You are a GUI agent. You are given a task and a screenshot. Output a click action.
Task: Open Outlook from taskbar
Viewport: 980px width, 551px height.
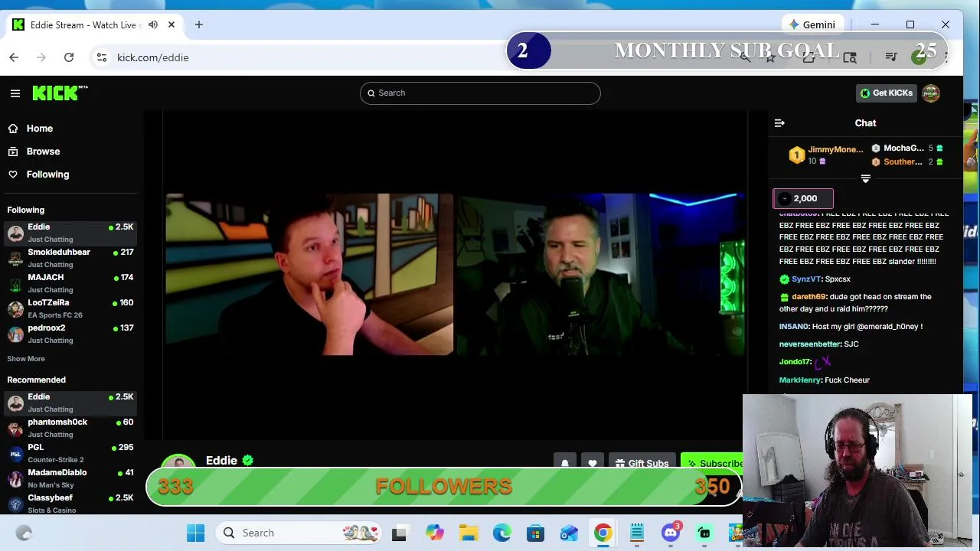pyautogui.click(x=570, y=533)
